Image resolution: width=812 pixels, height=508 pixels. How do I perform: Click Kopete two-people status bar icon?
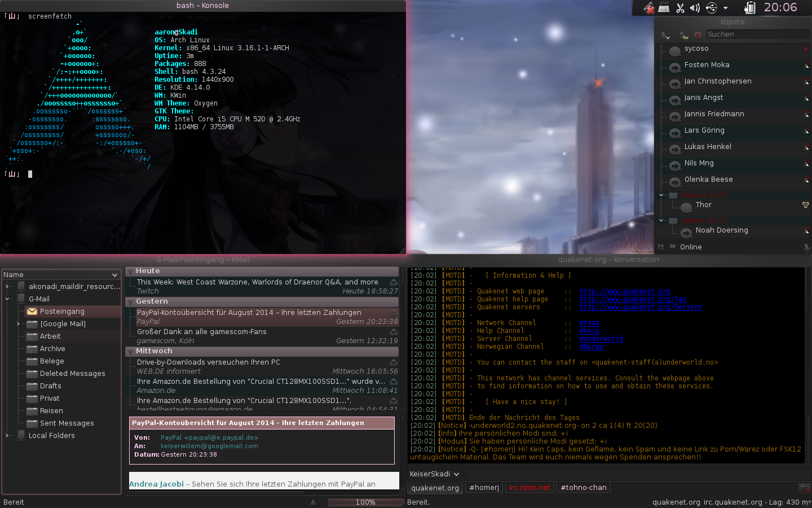tap(661, 247)
